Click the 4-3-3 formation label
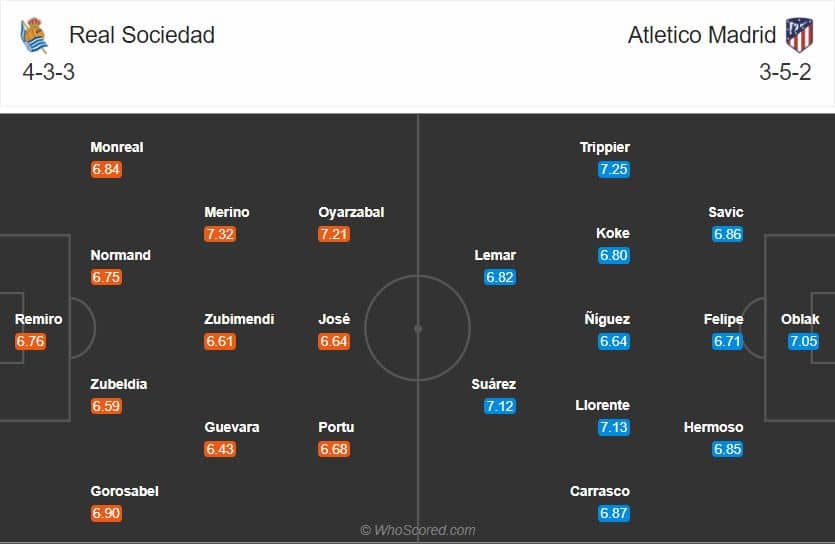This screenshot has height=544, width=835. (x=48, y=72)
